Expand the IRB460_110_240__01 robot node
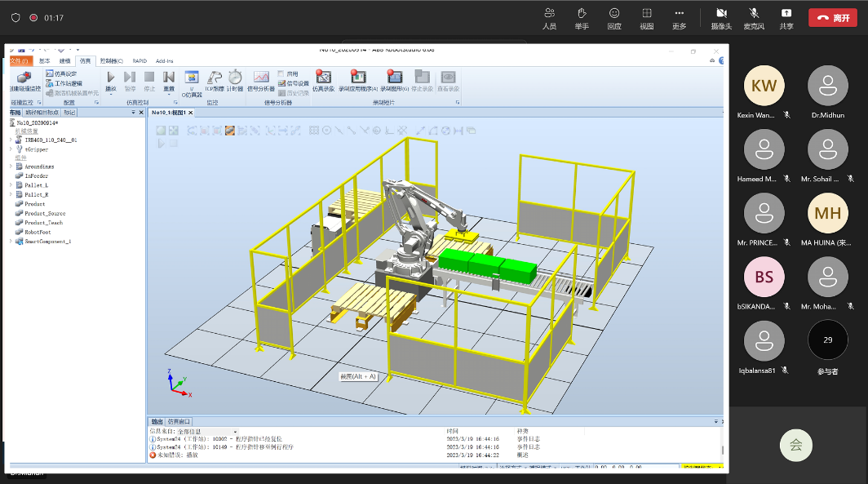 coord(11,140)
